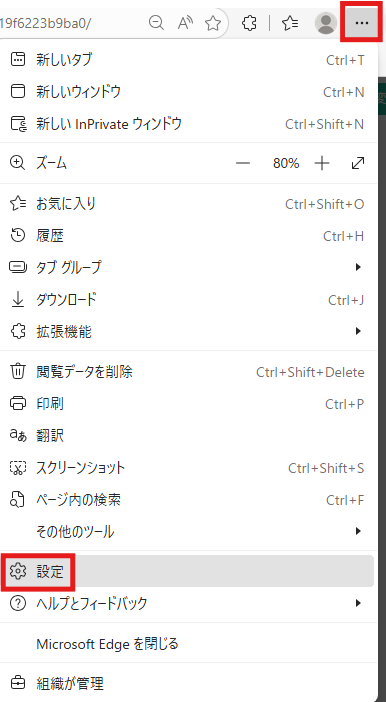Viewport: 386px width, 702px height.
Task: Choose 翻訳 menu item
Action: [x=187, y=435]
